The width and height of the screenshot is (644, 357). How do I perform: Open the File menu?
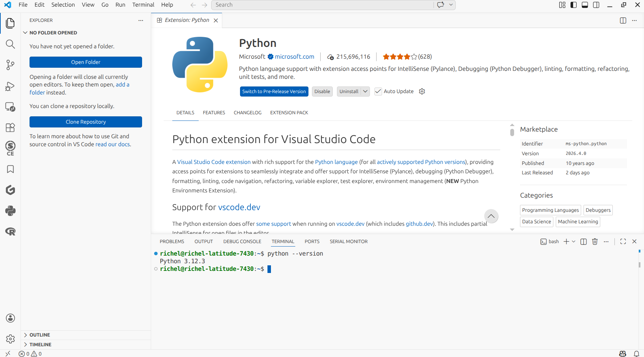click(x=23, y=5)
